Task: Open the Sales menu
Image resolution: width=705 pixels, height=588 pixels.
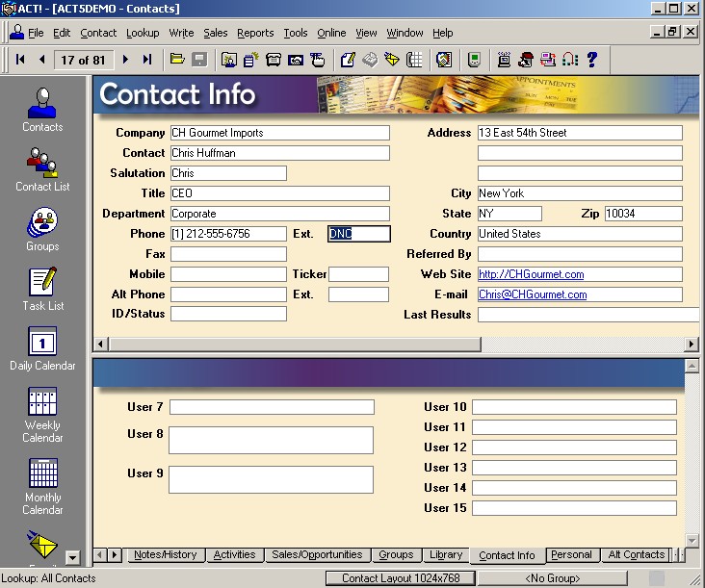Action: coord(216,33)
